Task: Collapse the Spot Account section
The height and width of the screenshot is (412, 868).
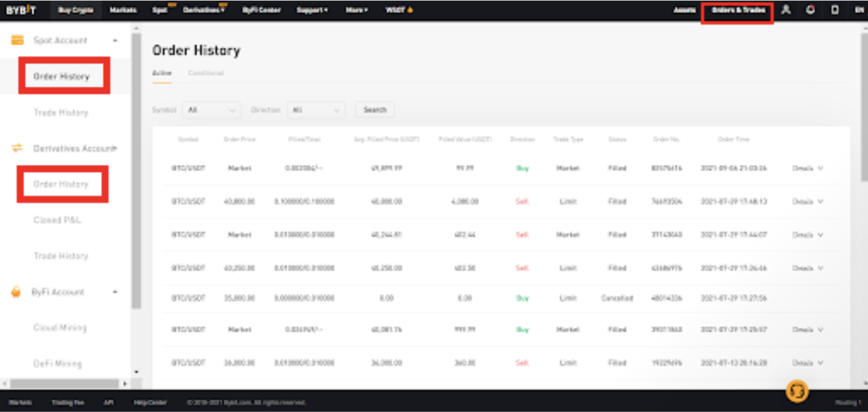Action: point(115,40)
